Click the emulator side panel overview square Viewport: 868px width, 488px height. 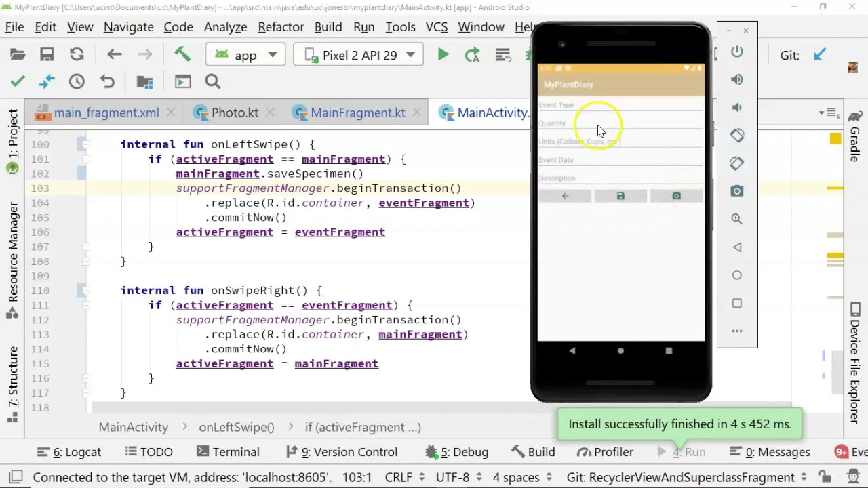tap(737, 303)
